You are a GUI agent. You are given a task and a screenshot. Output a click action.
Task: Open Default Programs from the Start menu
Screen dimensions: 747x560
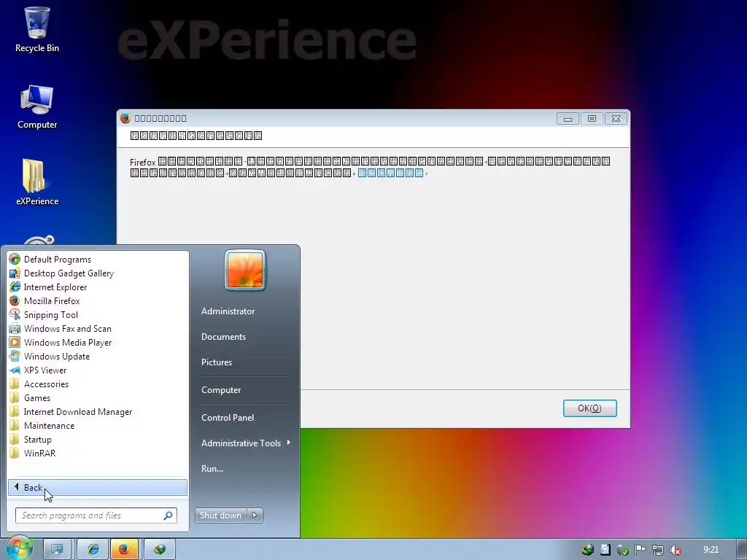click(x=57, y=260)
